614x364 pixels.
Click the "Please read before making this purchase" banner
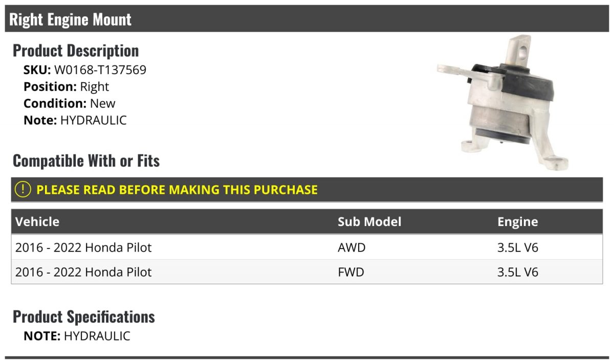coord(177,190)
